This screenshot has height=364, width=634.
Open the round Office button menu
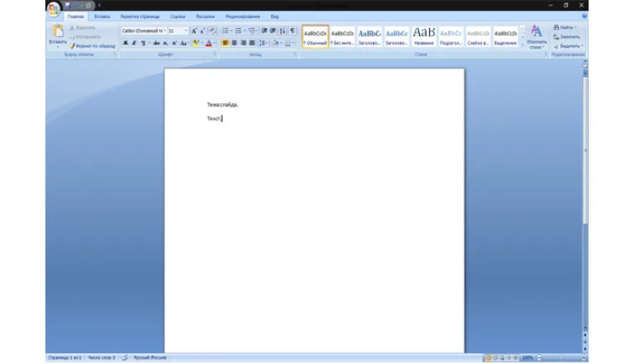[54, 8]
